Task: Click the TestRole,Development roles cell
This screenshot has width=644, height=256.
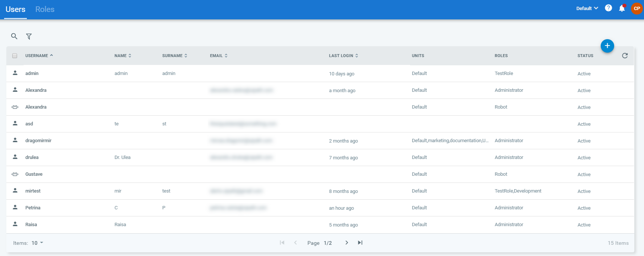Action: [518, 191]
